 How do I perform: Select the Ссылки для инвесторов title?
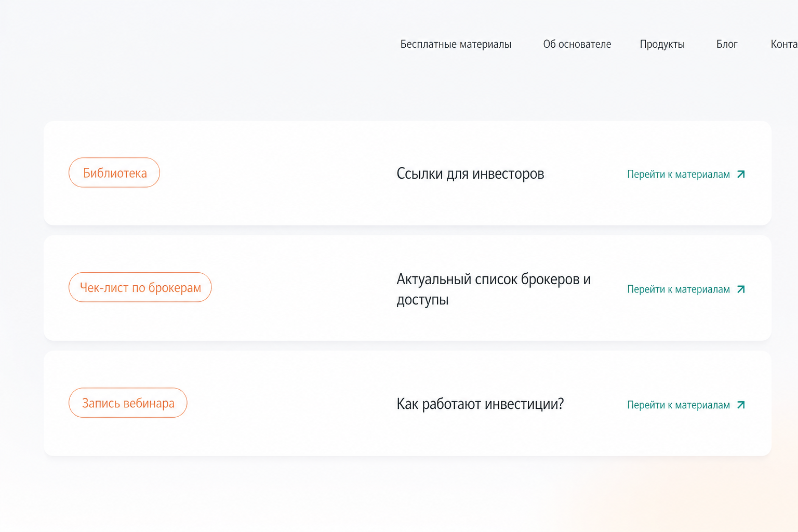470,174
